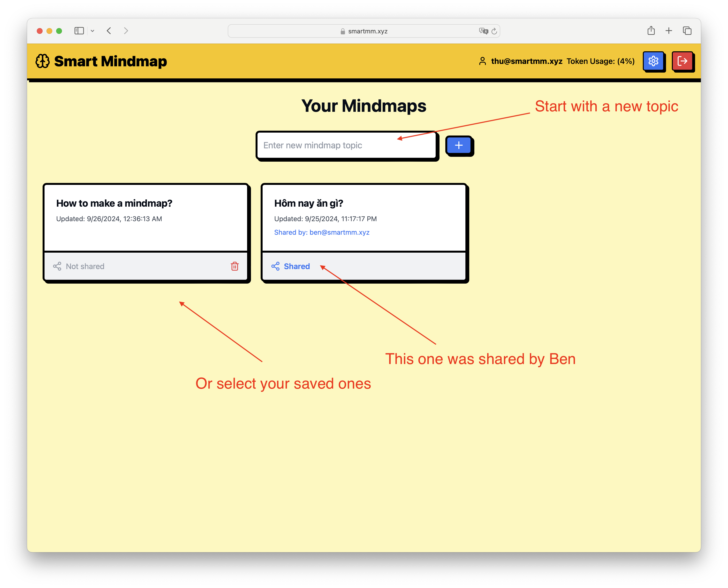Go back with the browser back arrow
Screen dimensions: 728x588
coord(109,31)
